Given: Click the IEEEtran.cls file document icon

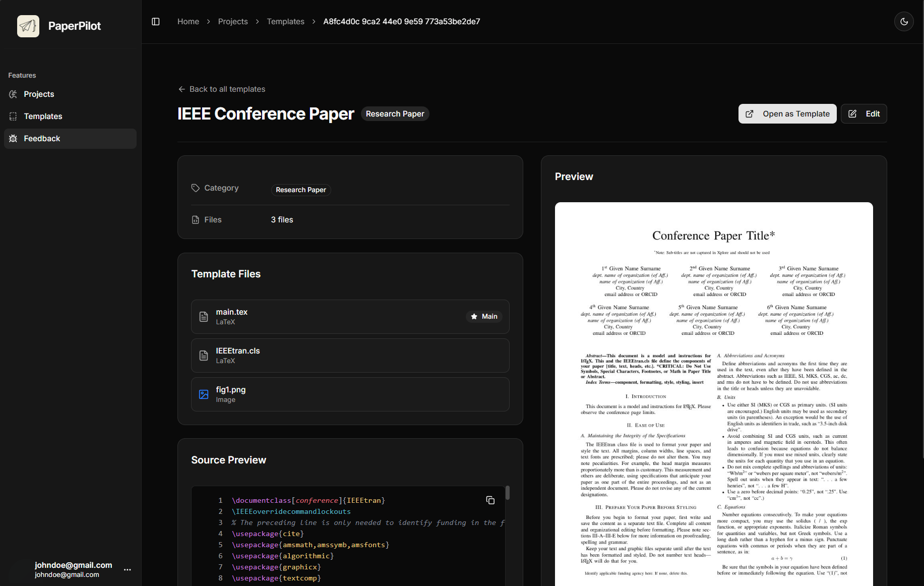Looking at the screenshot, I should 204,356.
